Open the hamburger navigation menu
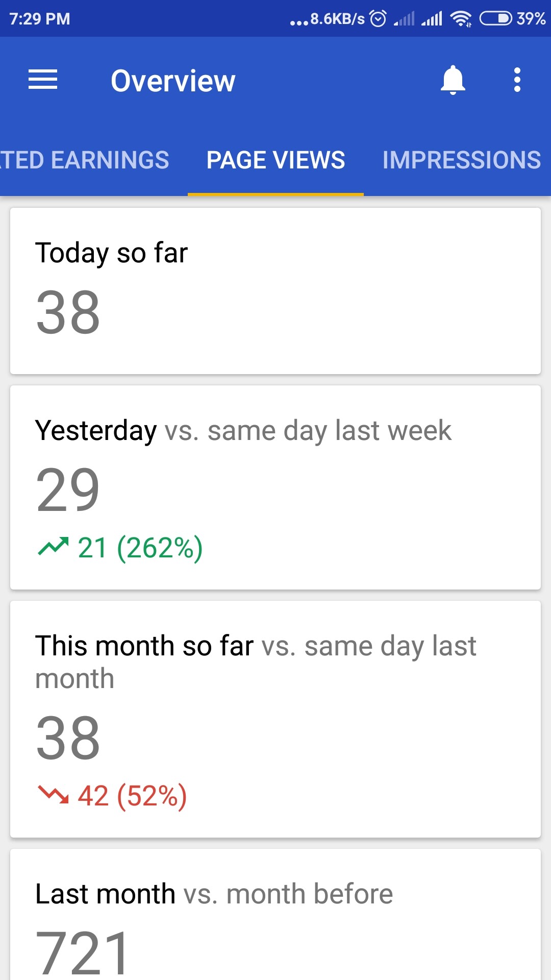Image resolution: width=551 pixels, height=980 pixels. (43, 80)
